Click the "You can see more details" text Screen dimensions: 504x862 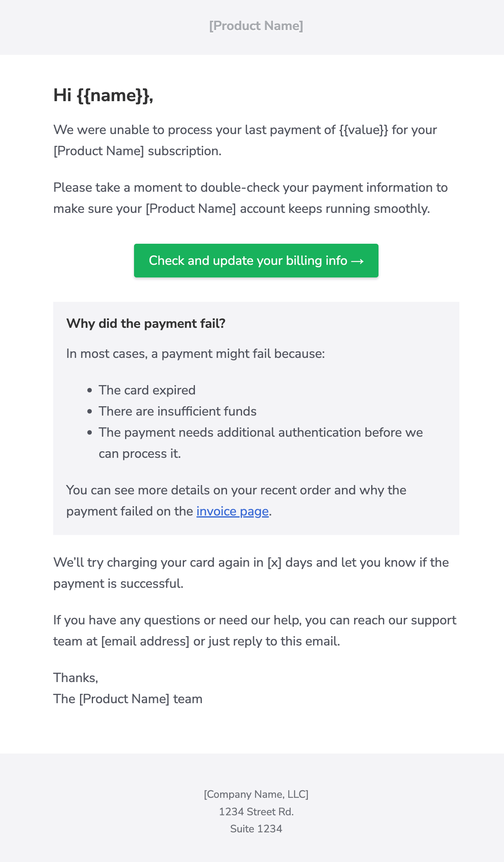pyautogui.click(x=236, y=490)
